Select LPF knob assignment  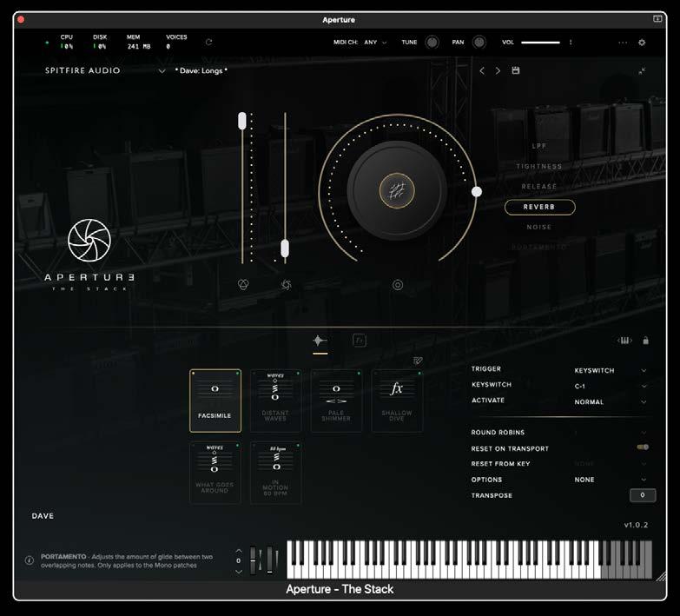[539, 146]
